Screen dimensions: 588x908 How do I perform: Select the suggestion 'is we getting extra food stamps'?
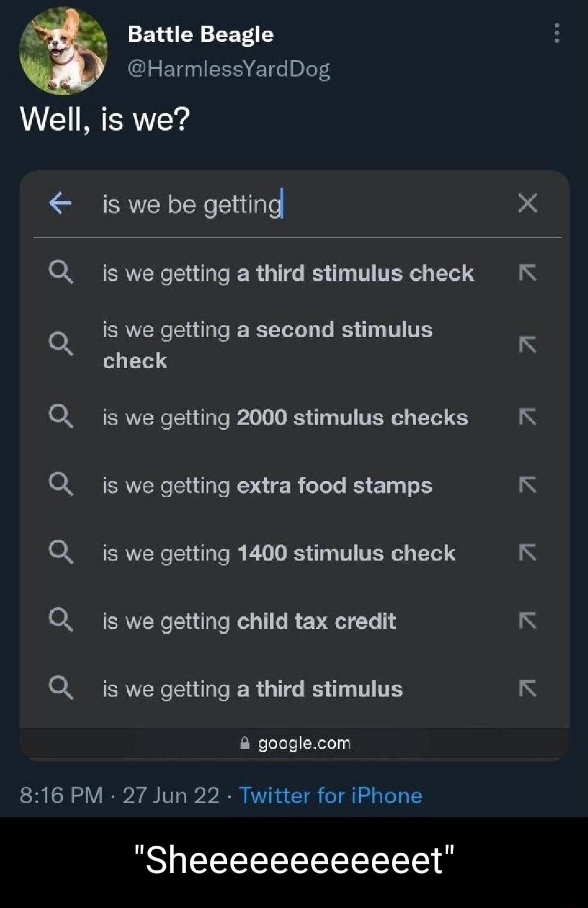pos(267,485)
